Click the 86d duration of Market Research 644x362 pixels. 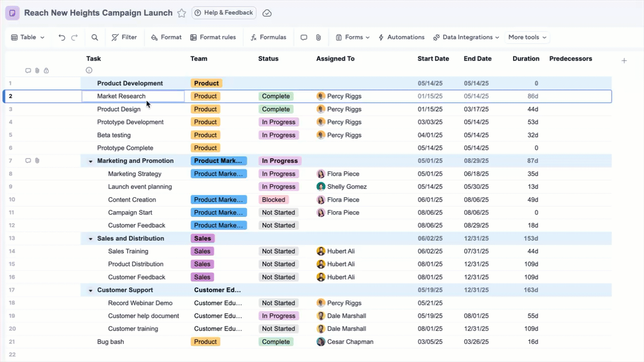[533, 96]
